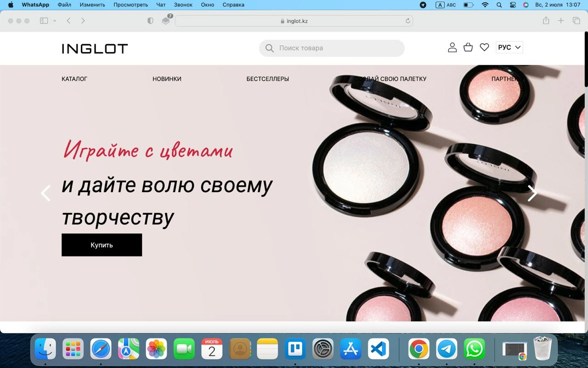This screenshot has height=368, width=588.
Task: Open the App Store from the Dock
Action: click(x=351, y=349)
